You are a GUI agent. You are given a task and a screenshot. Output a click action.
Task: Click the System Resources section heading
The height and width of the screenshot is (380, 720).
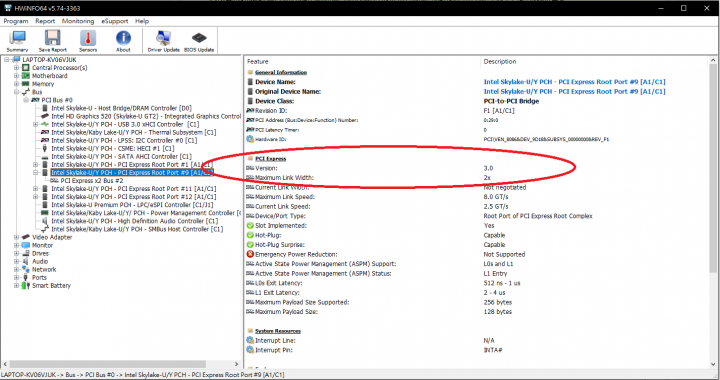(x=278, y=331)
